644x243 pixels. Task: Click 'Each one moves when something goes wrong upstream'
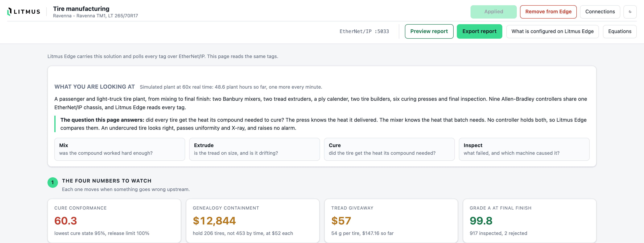point(126,189)
